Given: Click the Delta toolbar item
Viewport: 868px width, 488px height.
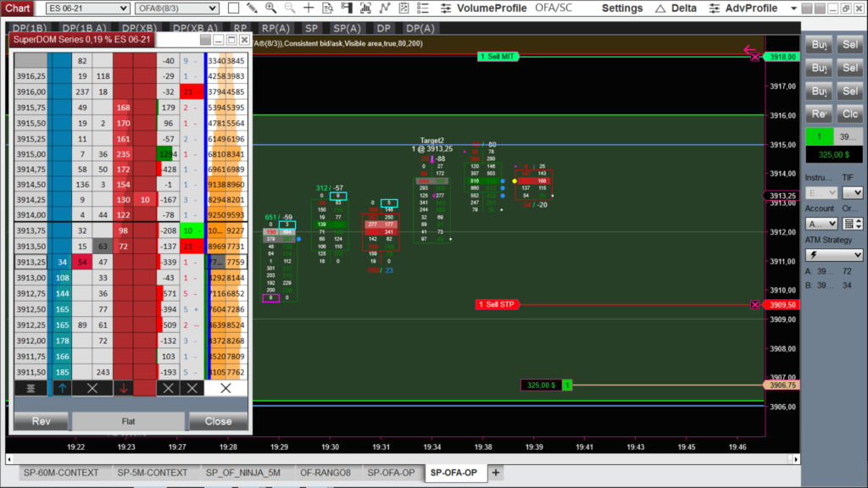Looking at the screenshot, I should click(676, 8).
